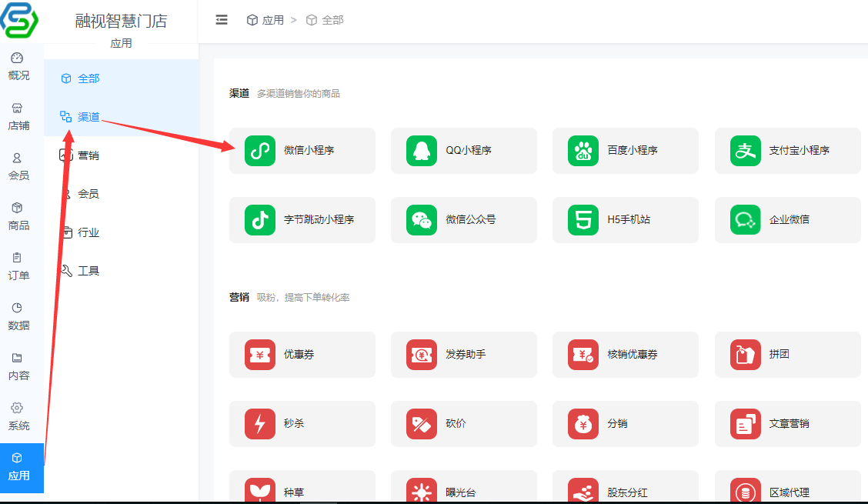Open the 支付宝小程序 icon
Viewport: 868px width, 504px height.
[745, 151]
